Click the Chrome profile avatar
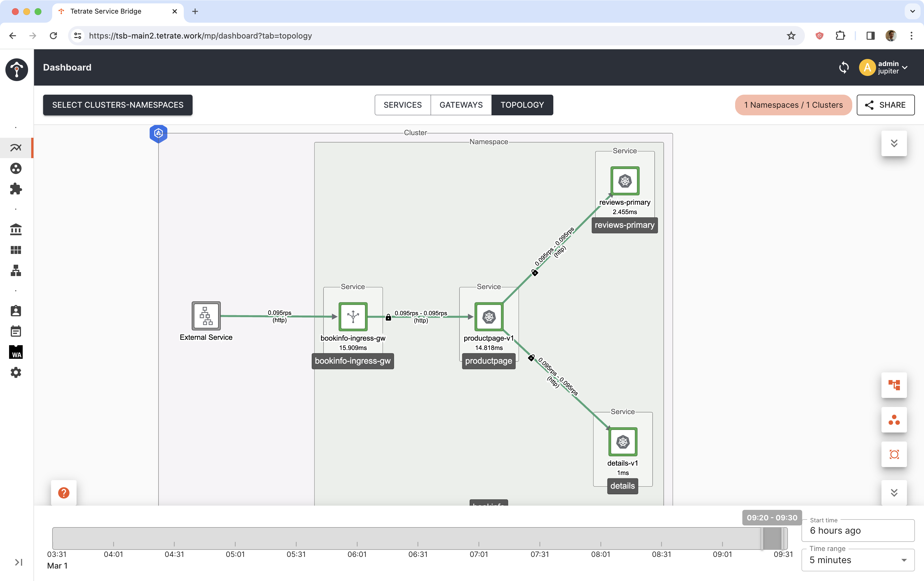Viewport: 924px width, 581px height. click(891, 36)
